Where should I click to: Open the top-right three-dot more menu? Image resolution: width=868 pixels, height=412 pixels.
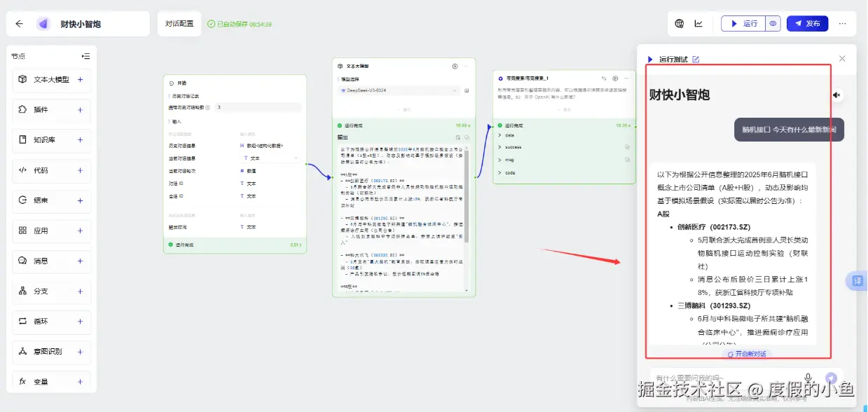point(843,23)
